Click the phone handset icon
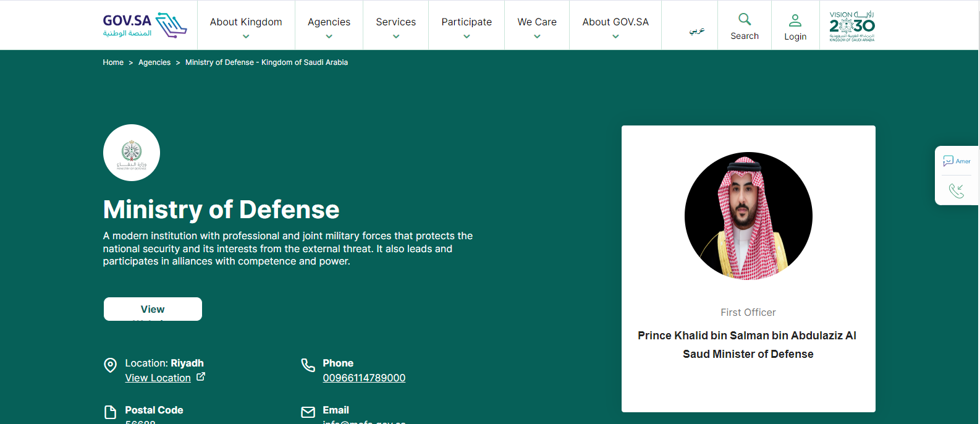The image size is (980, 424). pyautogui.click(x=308, y=365)
